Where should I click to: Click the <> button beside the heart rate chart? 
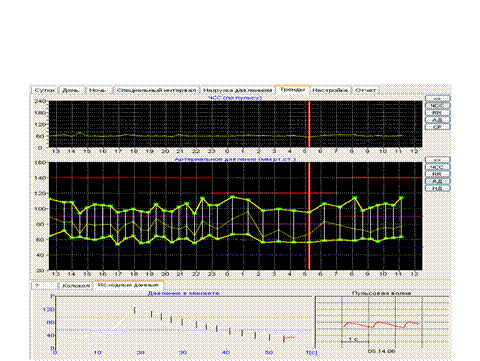tap(437, 99)
